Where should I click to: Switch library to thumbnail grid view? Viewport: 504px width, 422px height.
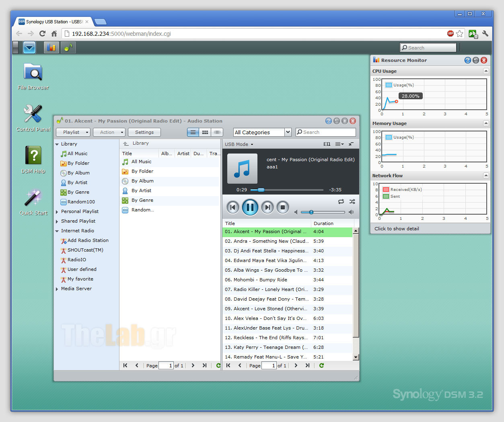coord(205,132)
